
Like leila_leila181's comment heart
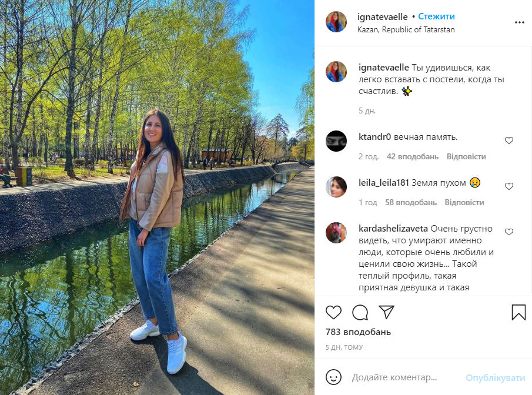(509, 186)
